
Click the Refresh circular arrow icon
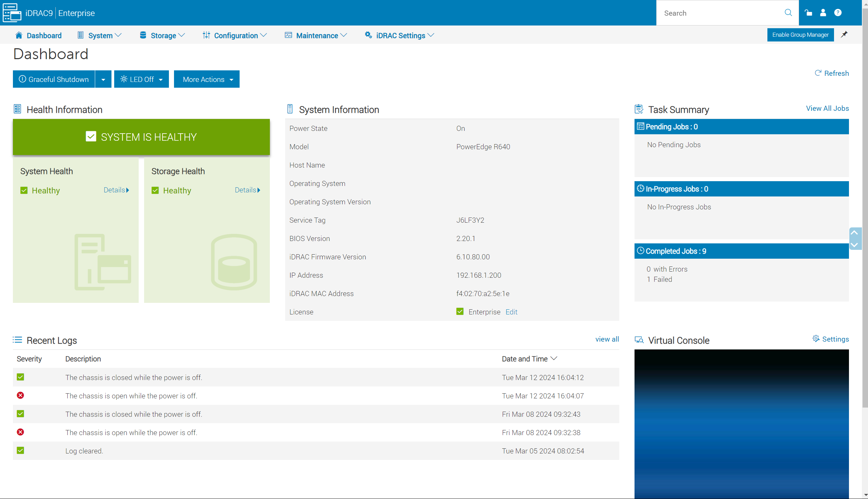pyautogui.click(x=818, y=73)
